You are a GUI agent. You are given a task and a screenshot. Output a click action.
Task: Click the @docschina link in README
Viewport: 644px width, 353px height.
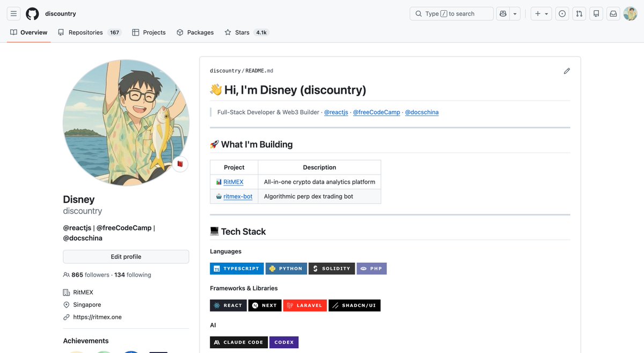(x=422, y=112)
